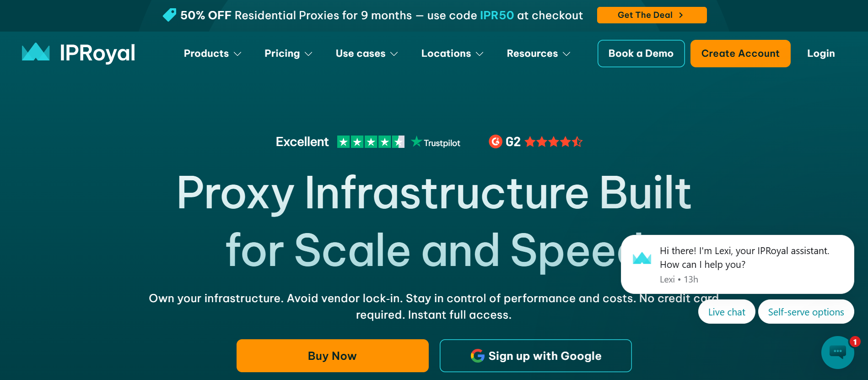Click the Trustpilot star logo

[416, 142]
